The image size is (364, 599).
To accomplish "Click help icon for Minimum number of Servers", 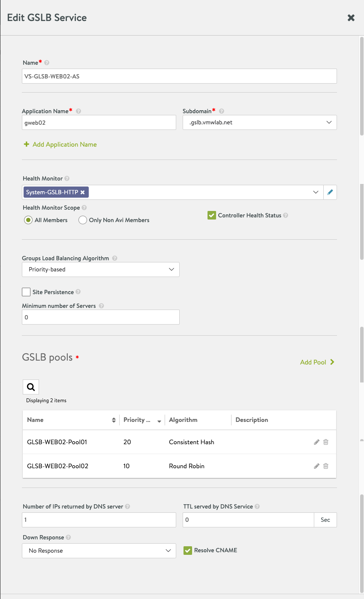I will tap(101, 306).
